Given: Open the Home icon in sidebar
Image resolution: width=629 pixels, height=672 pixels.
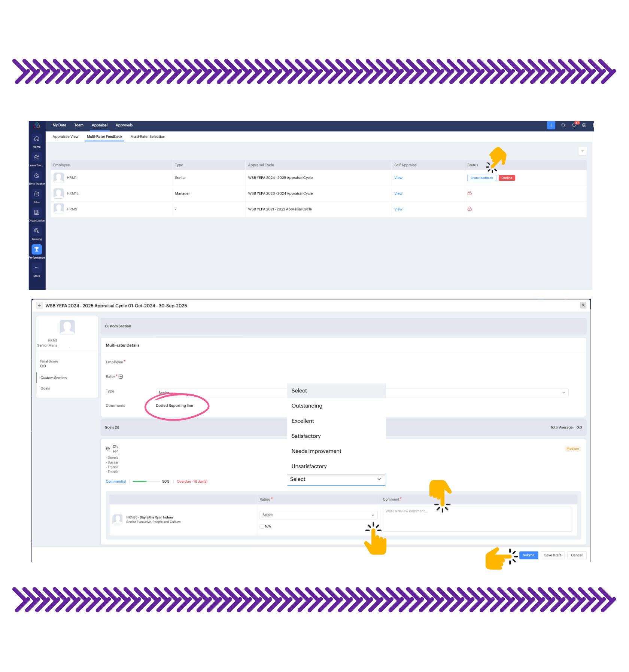Looking at the screenshot, I should (37, 139).
